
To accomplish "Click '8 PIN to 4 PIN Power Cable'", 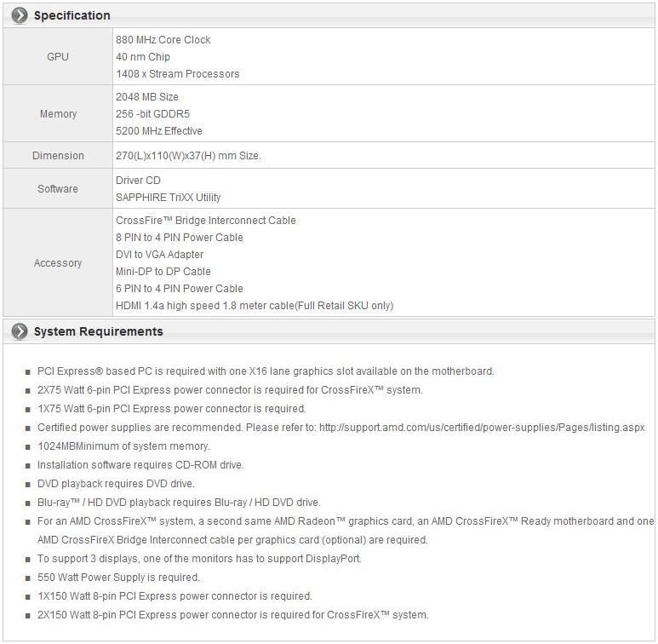I will pos(180,238).
